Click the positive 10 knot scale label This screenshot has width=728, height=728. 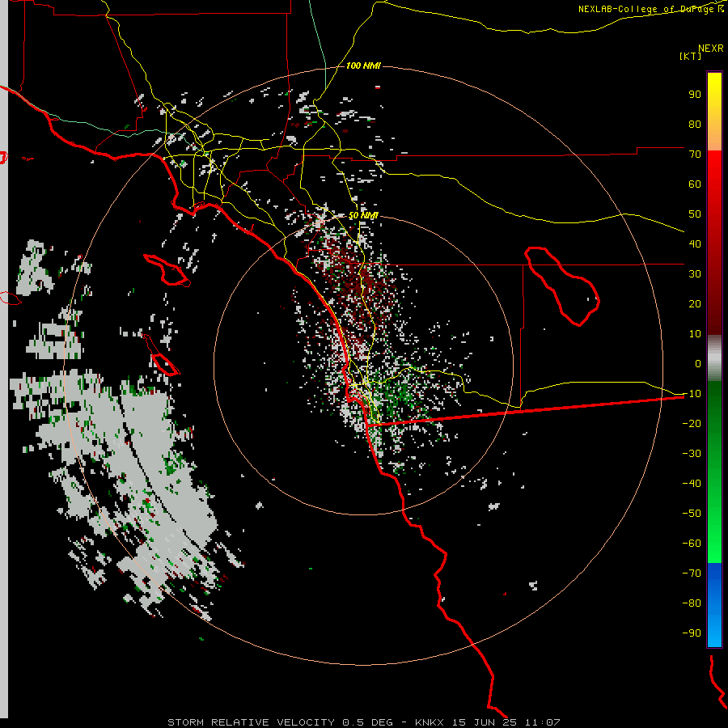click(695, 334)
